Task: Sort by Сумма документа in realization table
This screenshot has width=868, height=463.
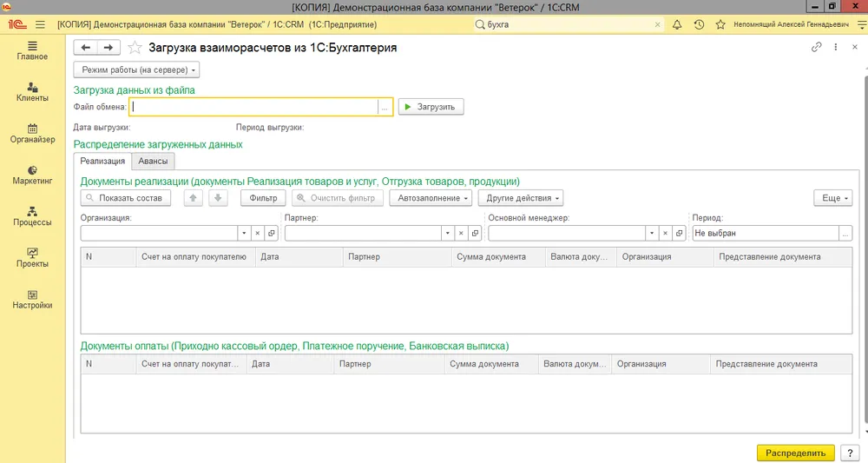Action: tap(497, 257)
